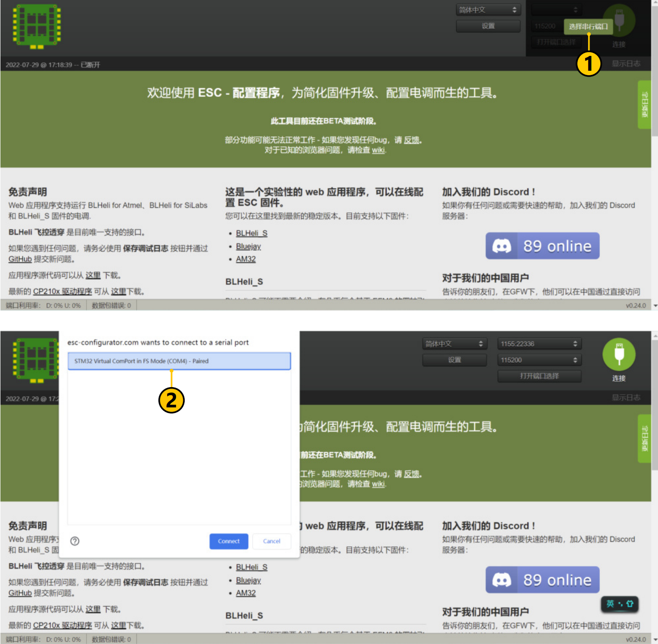Viewport: 658px width, 644px height.
Task: Open CP210x 驱动程序 link in top screenshot
Action: pyautogui.click(x=62, y=292)
